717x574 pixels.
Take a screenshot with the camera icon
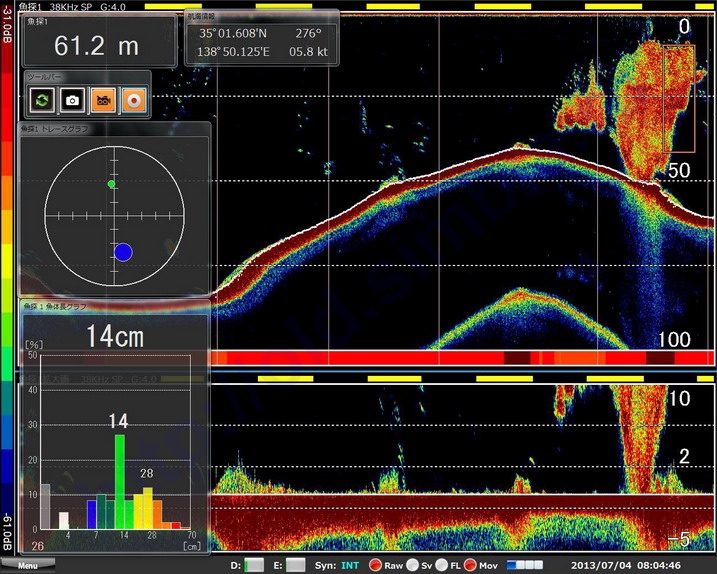point(72,99)
